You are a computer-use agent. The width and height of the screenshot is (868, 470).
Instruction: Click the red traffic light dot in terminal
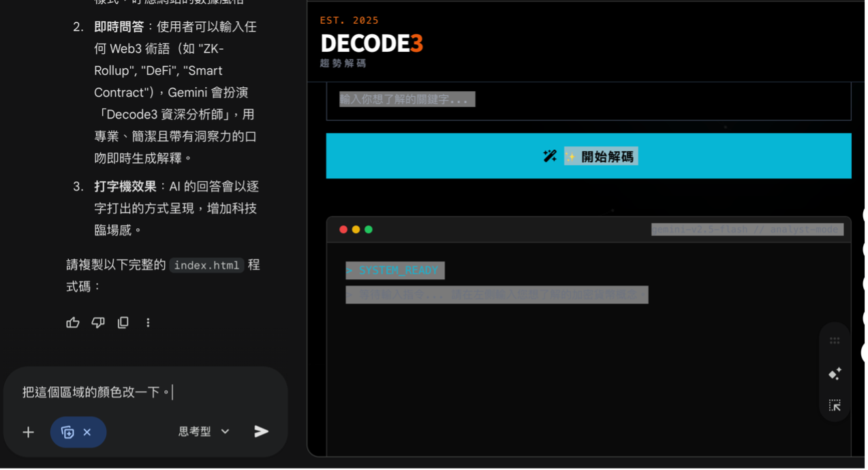(343, 230)
